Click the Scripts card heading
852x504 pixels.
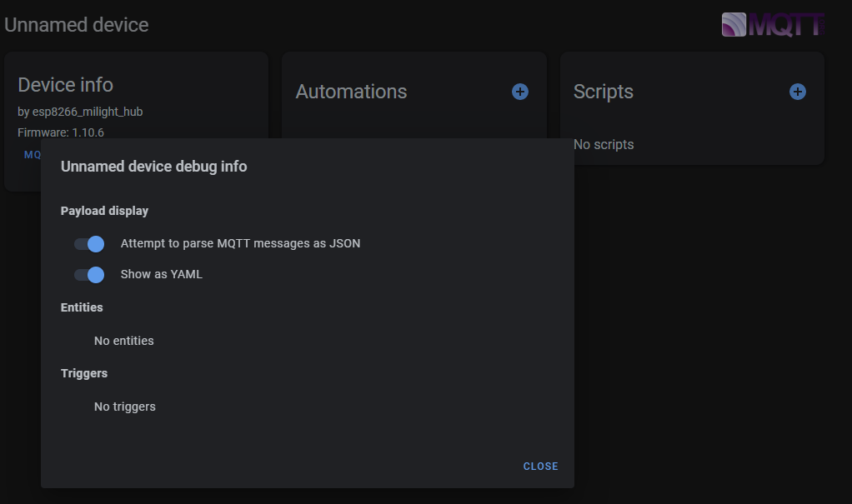[x=603, y=92]
